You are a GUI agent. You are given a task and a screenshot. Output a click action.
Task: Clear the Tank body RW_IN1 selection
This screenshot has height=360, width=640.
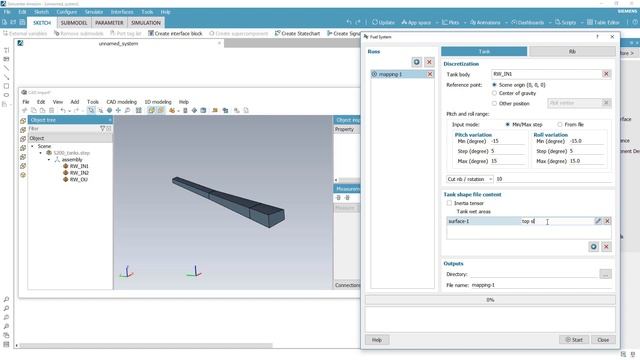pos(606,74)
